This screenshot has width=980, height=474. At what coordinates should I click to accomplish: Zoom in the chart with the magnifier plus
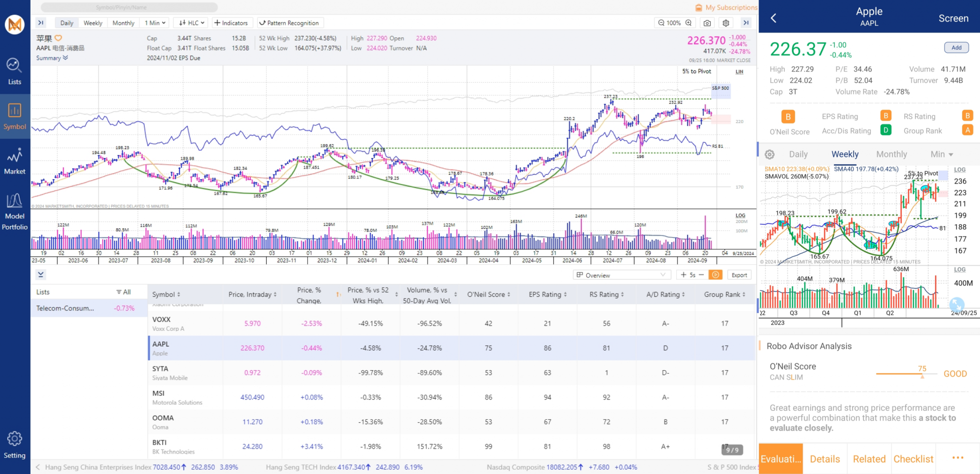(x=689, y=23)
